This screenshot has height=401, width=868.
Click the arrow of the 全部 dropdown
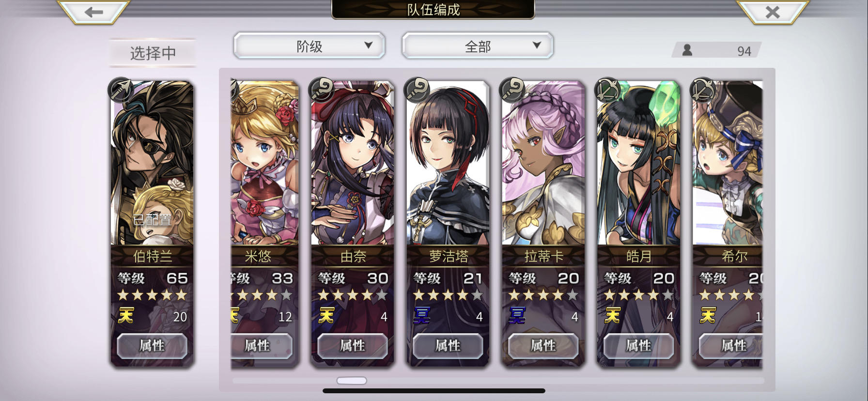[537, 45]
